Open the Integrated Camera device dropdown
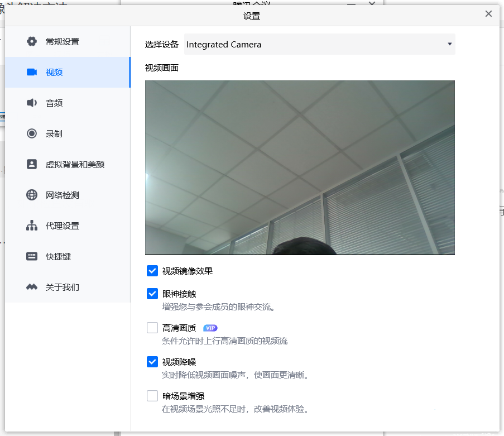504x436 pixels. [x=319, y=44]
